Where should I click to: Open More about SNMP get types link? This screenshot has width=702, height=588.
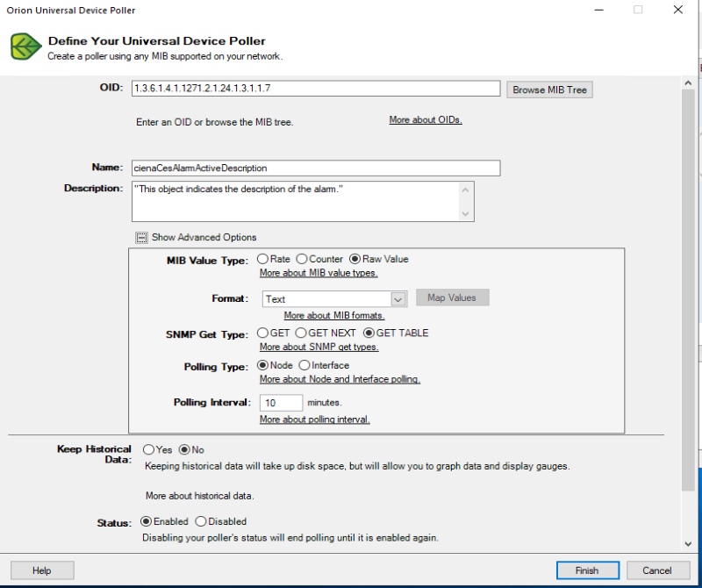pos(319,347)
